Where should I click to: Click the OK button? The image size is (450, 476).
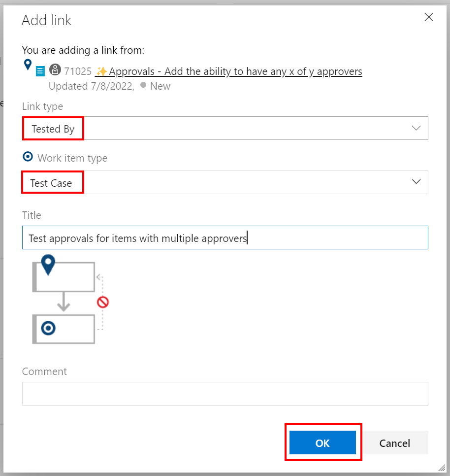(x=322, y=442)
